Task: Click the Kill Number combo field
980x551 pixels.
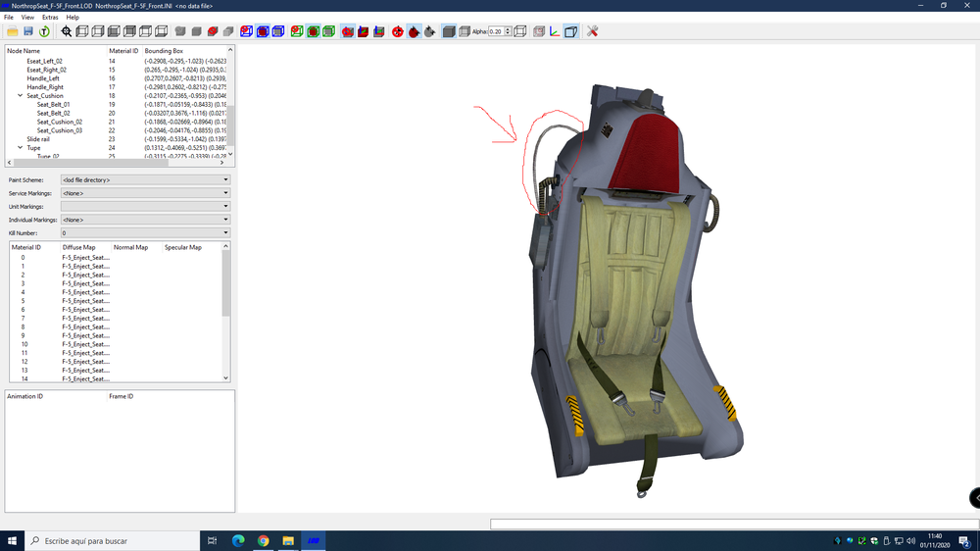Action: (x=145, y=232)
